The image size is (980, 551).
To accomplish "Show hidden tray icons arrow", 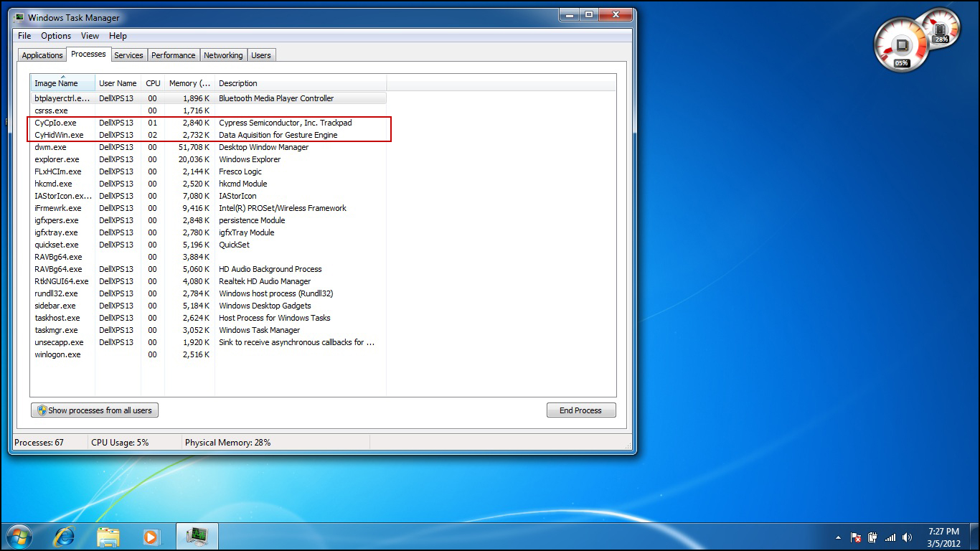I will coord(839,537).
